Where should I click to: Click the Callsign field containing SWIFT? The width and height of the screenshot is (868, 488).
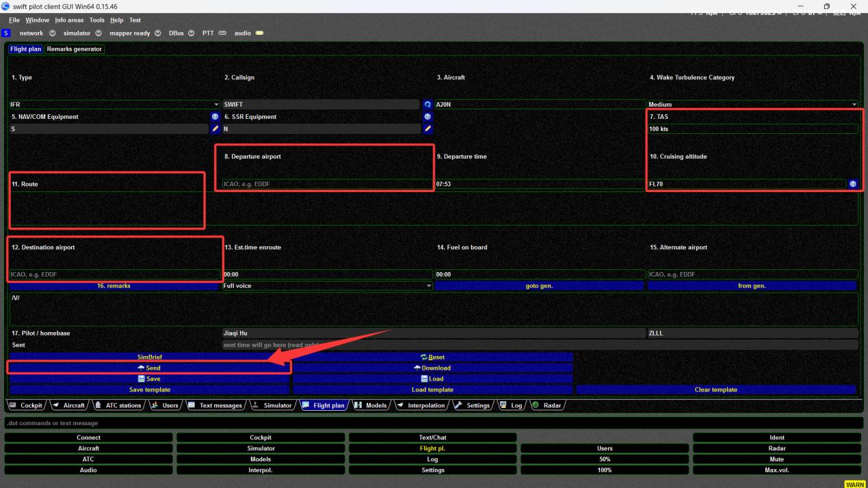[321, 105]
